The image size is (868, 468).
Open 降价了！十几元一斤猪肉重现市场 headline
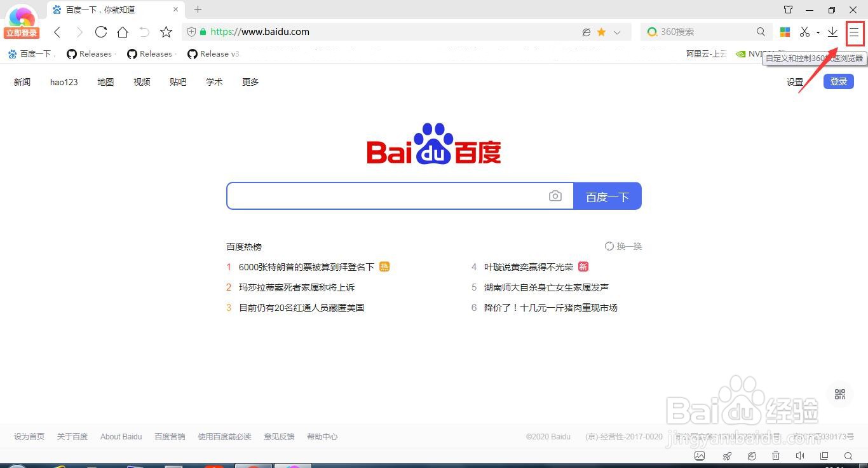(x=551, y=308)
